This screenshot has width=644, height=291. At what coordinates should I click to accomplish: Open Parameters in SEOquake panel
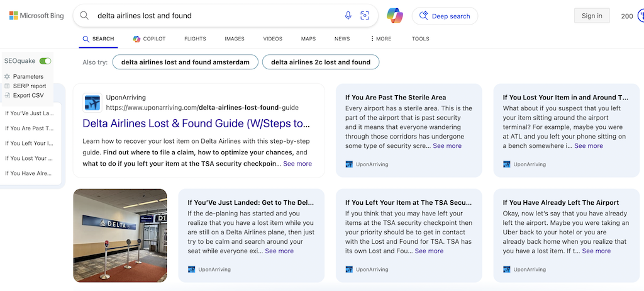(28, 77)
